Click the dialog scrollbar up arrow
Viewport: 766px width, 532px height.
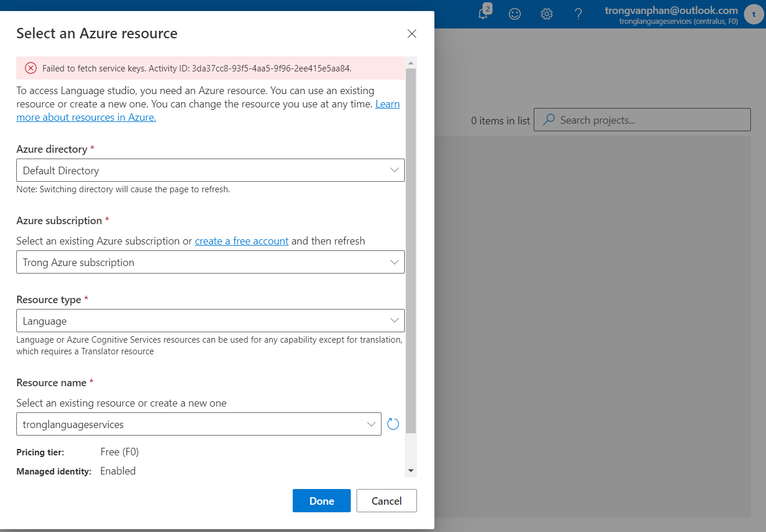point(411,63)
